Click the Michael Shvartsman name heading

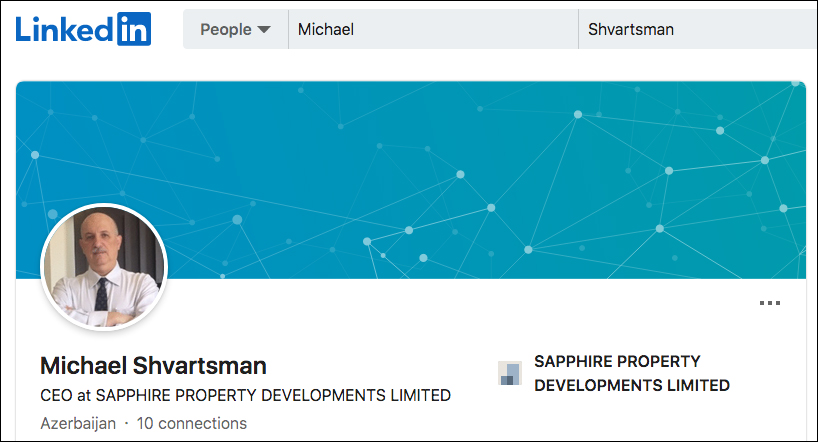(153, 365)
